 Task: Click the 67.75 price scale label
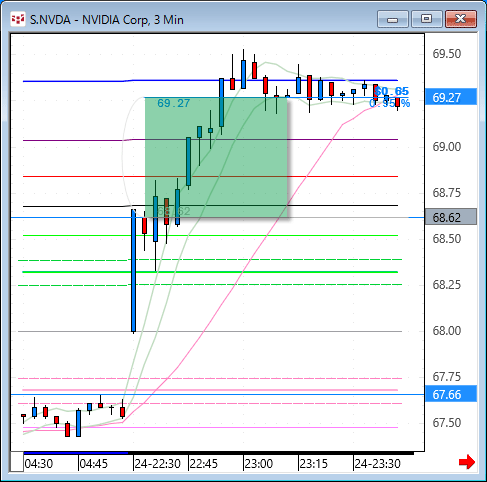[x=447, y=376]
